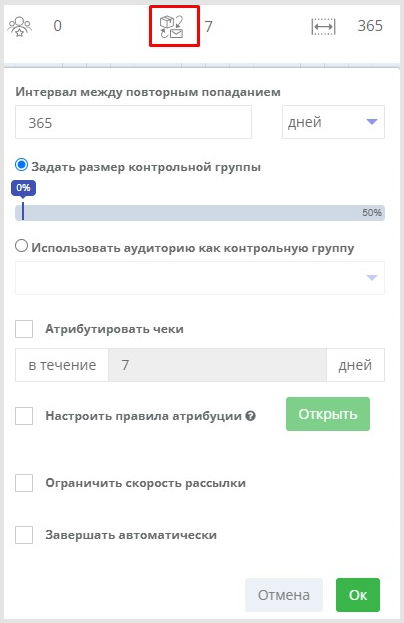
Task: Click the 0% slider handle badge
Action: (23, 188)
